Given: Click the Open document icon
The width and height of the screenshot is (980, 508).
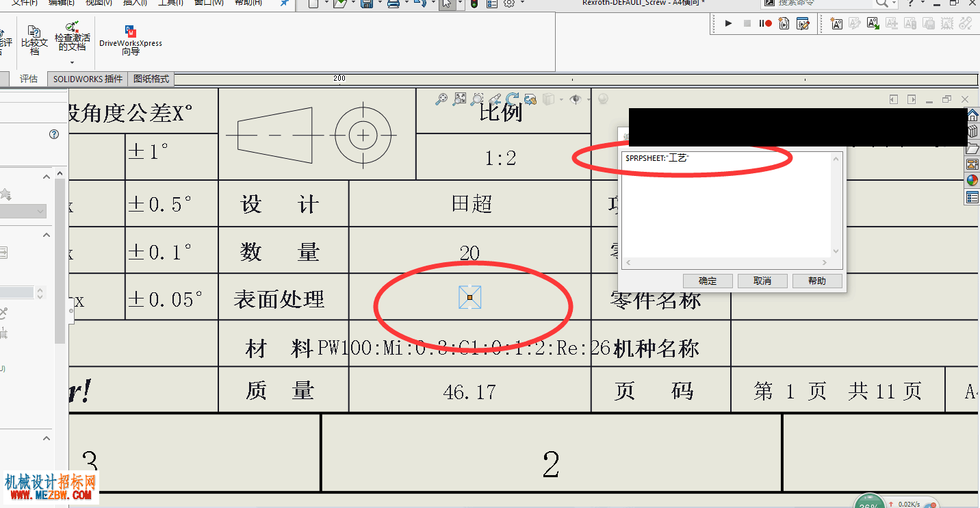Looking at the screenshot, I should (x=340, y=3).
